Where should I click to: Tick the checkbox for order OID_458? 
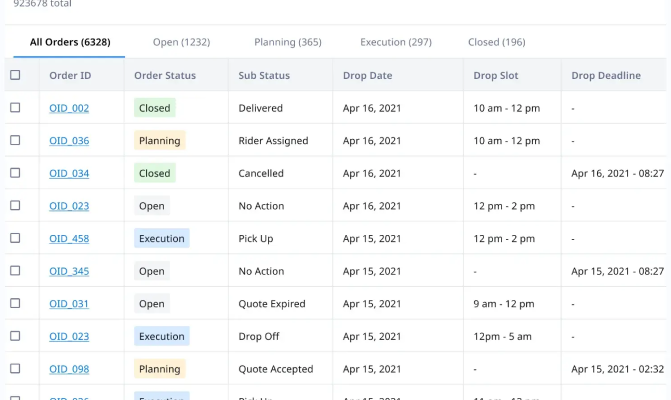pos(15,239)
